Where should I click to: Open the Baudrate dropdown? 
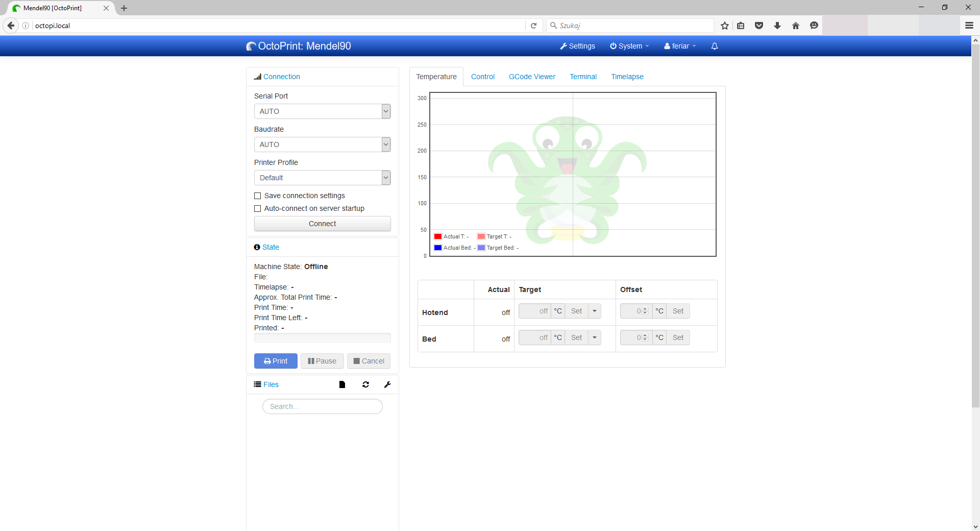[323, 144]
